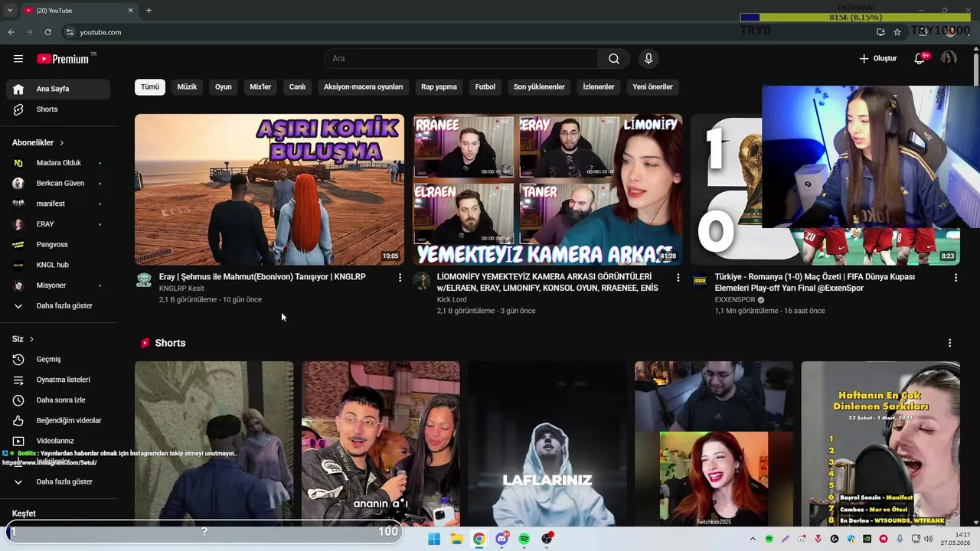980x551 pixels.
Task: Open Geçmiş history page
Action: [58, 359]
